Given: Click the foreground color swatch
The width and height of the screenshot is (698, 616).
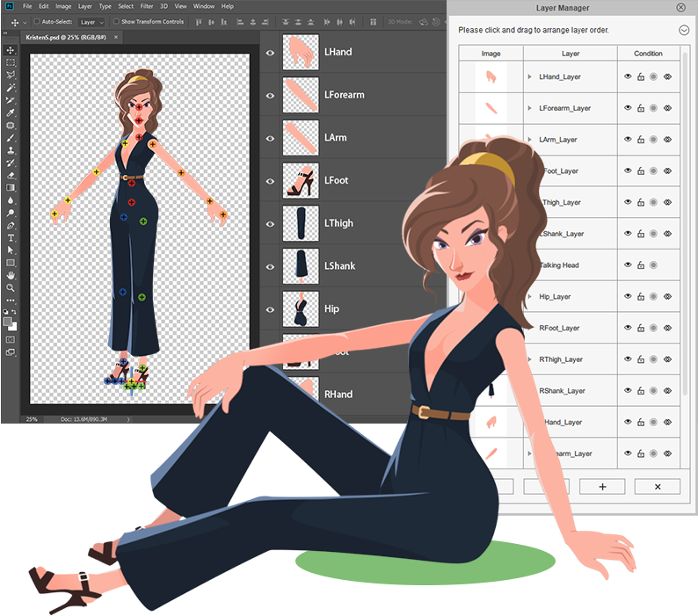Looking at the screenshot, I should pos(8,322).
